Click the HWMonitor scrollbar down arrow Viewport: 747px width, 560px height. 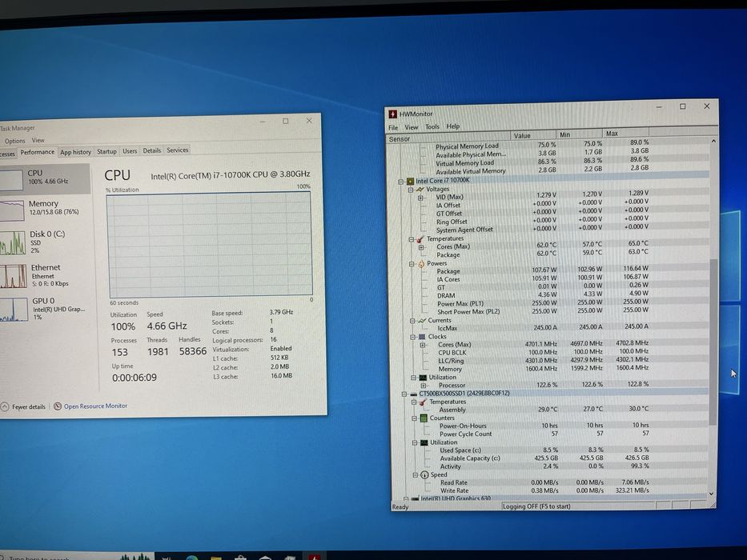point(711,494)
